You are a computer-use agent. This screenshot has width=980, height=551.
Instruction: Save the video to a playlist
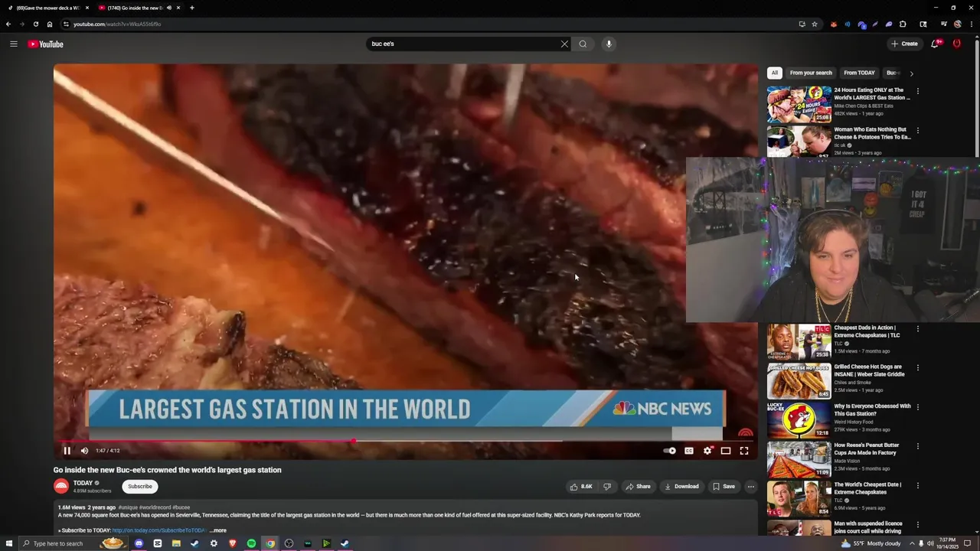[x=724, y=486]
